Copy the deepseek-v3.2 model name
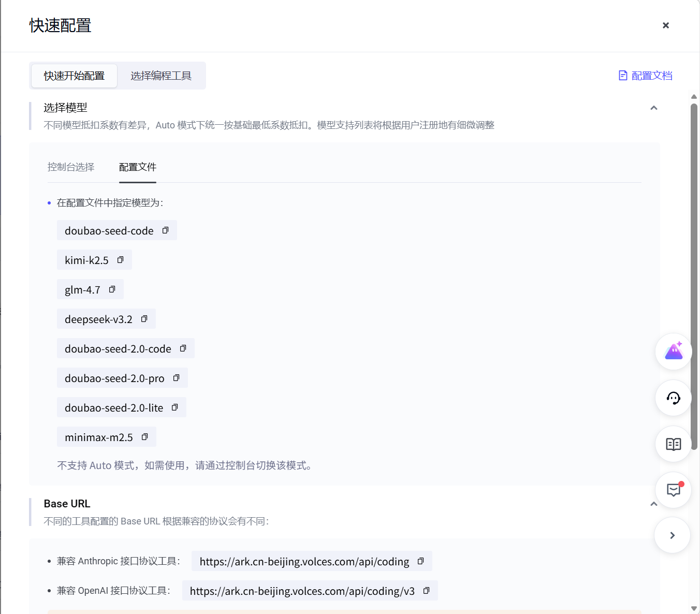 (x=144, y=319)
